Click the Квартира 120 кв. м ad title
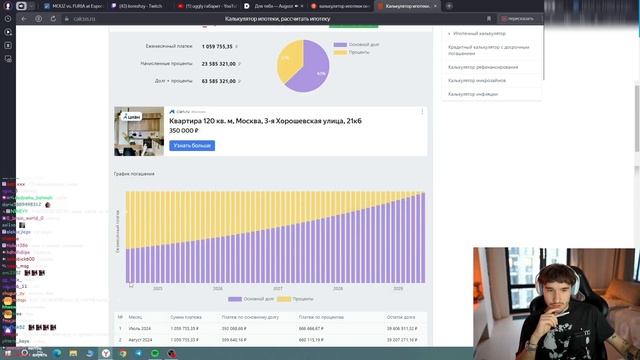 (265, 121)
